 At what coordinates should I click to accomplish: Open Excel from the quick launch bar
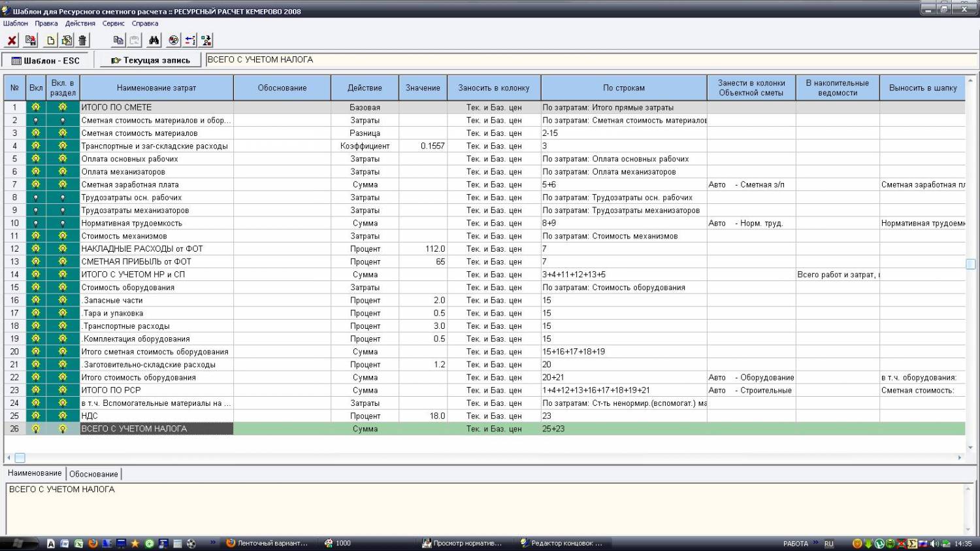(79, 543)
